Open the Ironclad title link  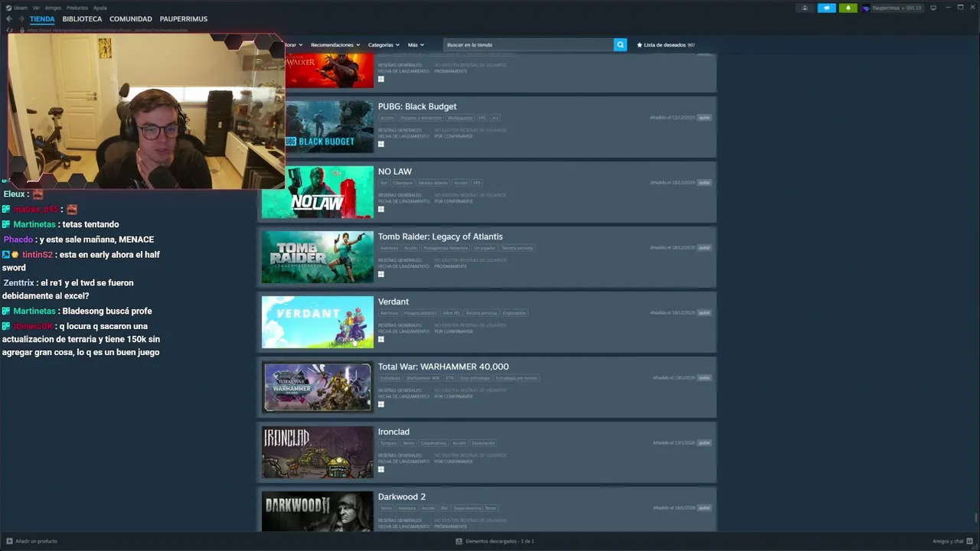[x=394, y=432]
